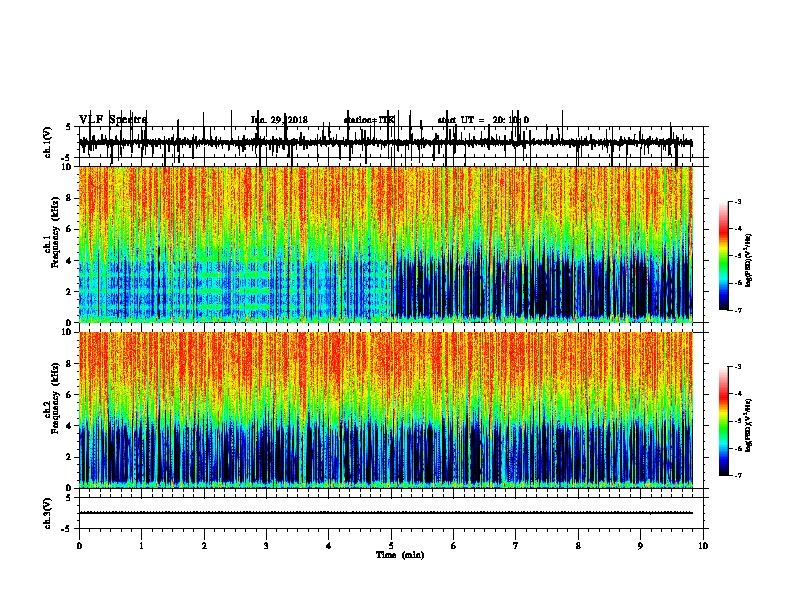
Task: Click the 'Time (min)' axis label
Action: (400, 555)
